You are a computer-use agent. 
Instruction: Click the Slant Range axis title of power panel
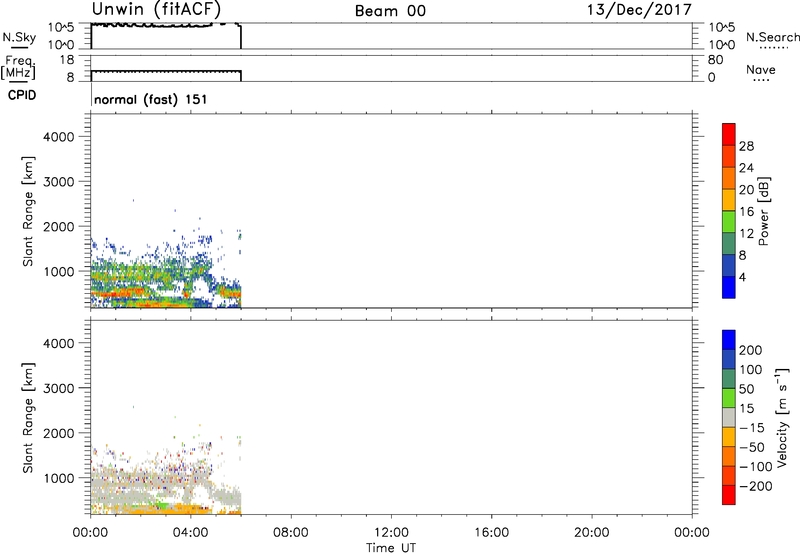28,211
